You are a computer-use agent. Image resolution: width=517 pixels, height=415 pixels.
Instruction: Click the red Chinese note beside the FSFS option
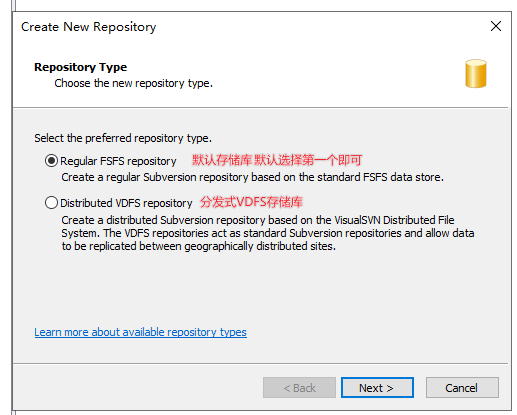pos(277,160)
